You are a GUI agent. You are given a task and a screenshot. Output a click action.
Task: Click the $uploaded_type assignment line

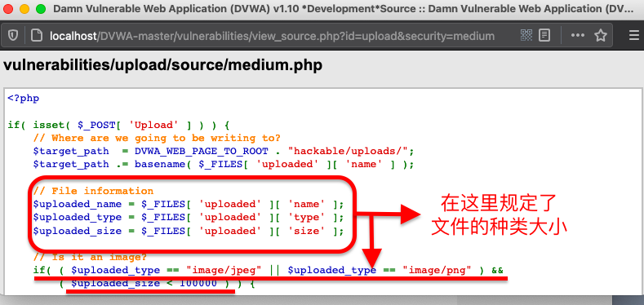point(188,217)
